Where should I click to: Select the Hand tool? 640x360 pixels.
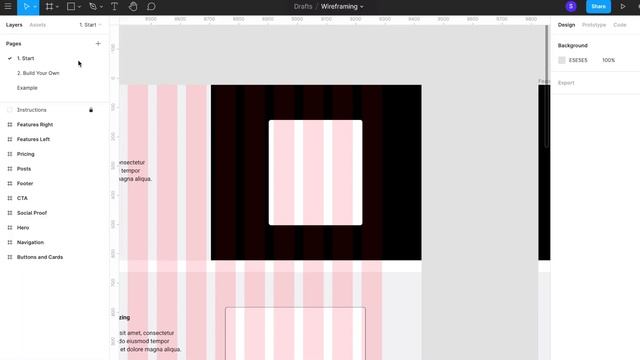(133, 7)
